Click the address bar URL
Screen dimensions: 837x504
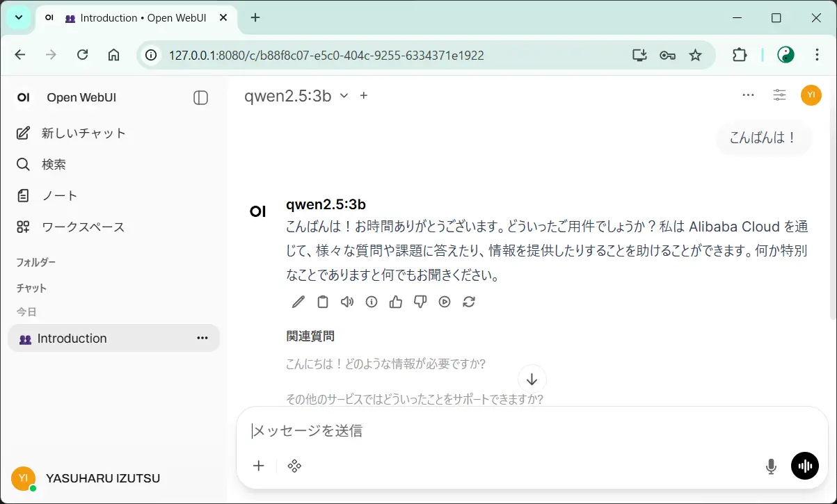pyautogui.click(x=326, y=56)
